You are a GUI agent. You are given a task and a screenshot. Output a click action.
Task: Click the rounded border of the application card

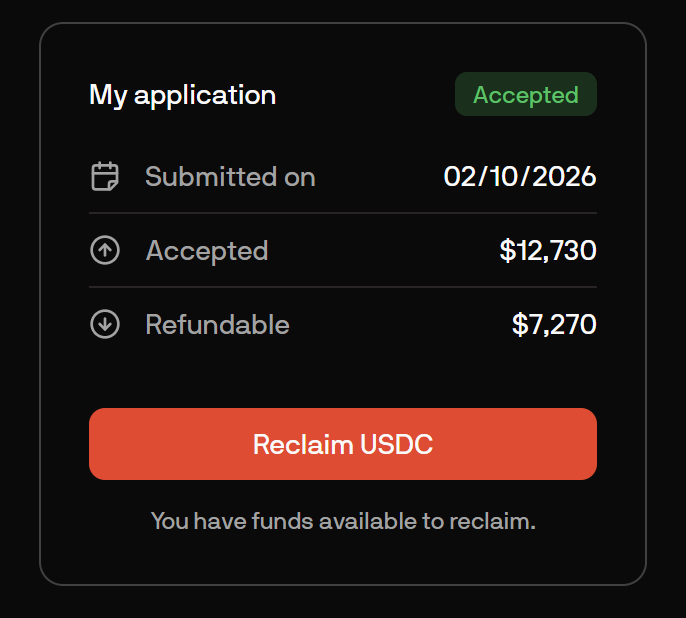(40, 306)
